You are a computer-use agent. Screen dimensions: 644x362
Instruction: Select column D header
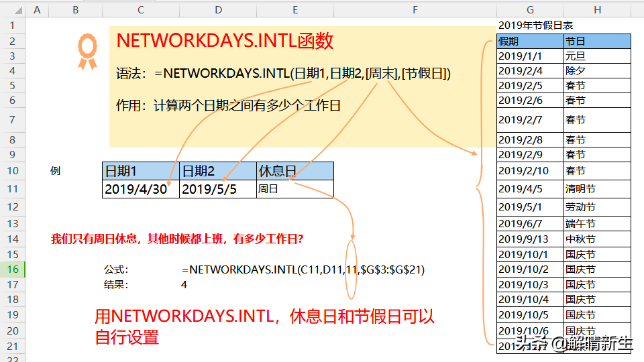point(218,10)
